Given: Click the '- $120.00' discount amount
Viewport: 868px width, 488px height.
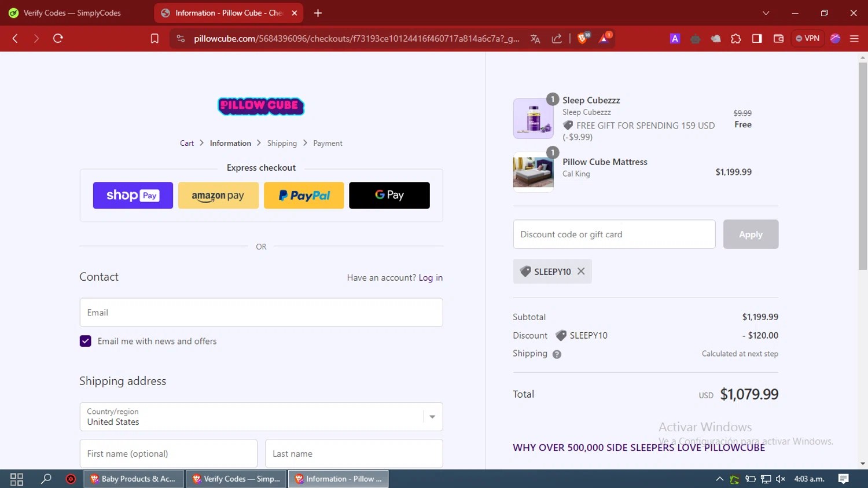Looking at the screenshot, I should (760, 335).
